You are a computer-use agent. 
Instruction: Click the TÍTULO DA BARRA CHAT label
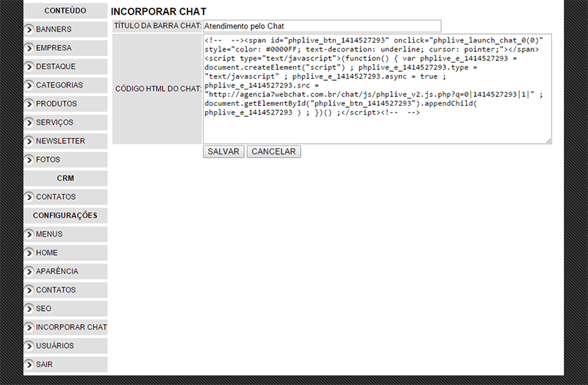coord(157,26)
